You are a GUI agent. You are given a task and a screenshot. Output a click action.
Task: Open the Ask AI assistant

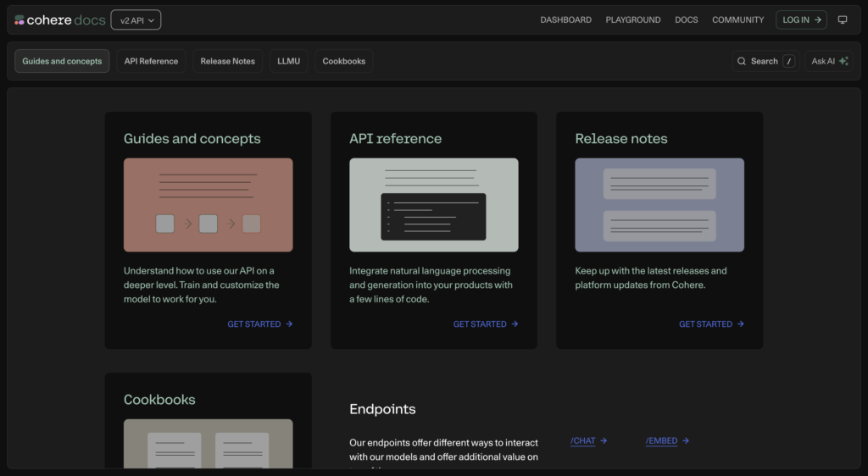click(829, 61)
